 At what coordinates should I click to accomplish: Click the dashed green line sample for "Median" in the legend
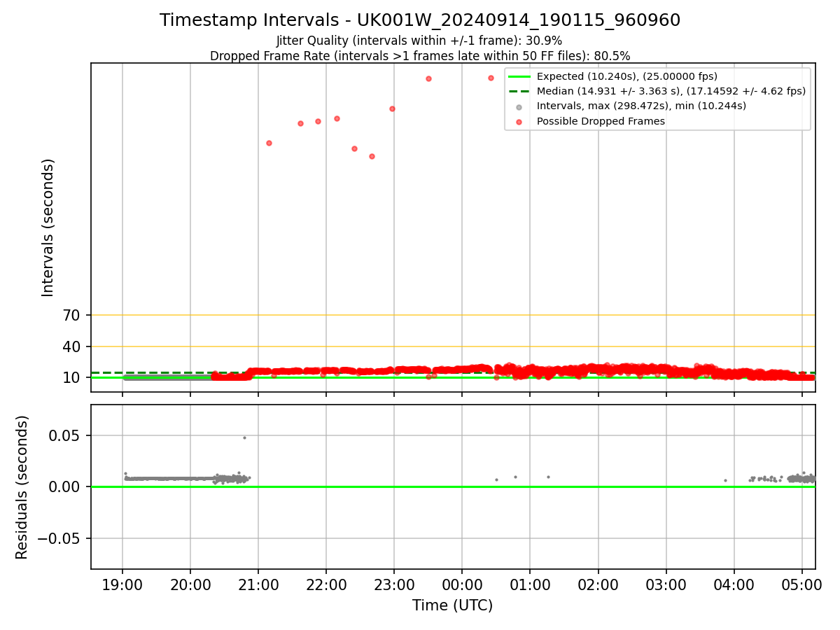point(519,91)
